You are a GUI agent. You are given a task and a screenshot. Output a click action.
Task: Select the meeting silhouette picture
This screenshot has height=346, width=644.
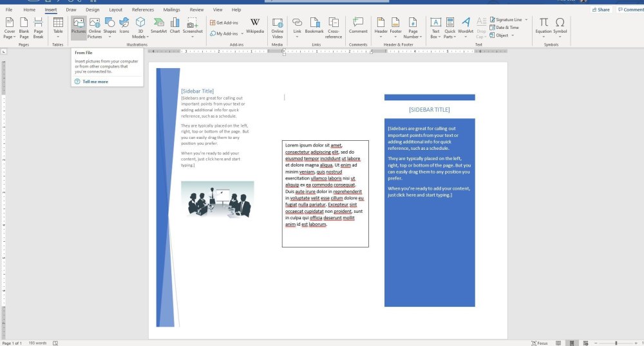tap(217, 199)
